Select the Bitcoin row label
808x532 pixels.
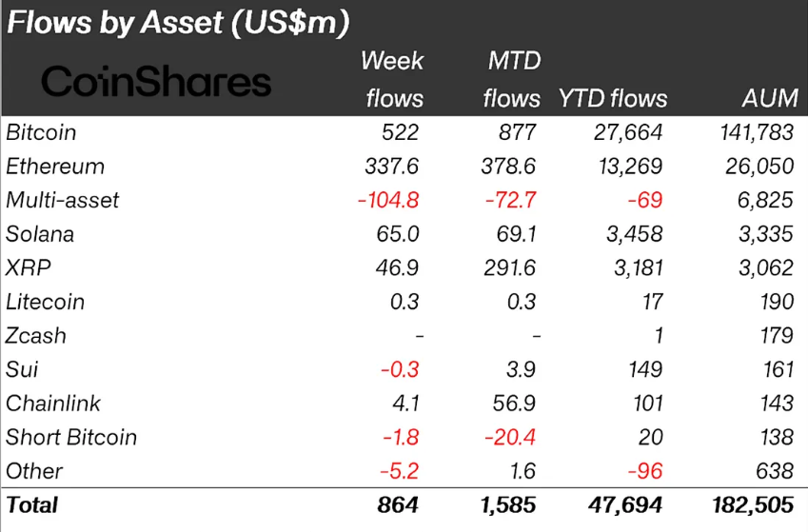point(41,132)
